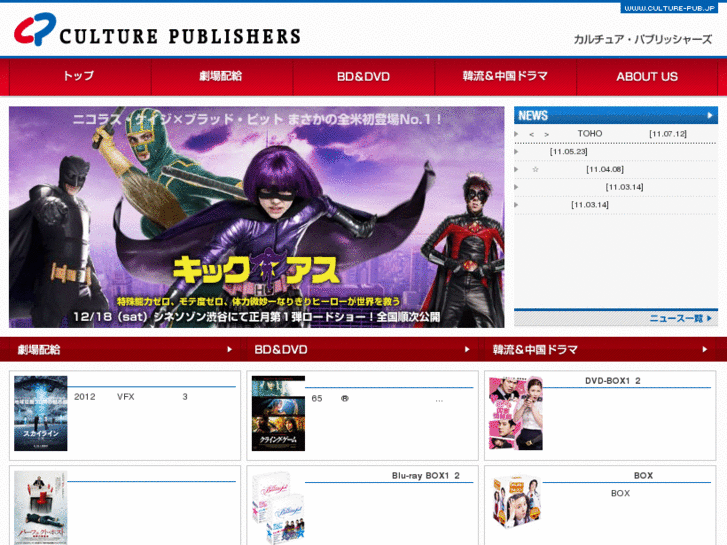The width and height of the screenshot is (727, 545).
Task: Open the BD&DVD section header title
Action: pyautogui.click(x=281, y=349)
